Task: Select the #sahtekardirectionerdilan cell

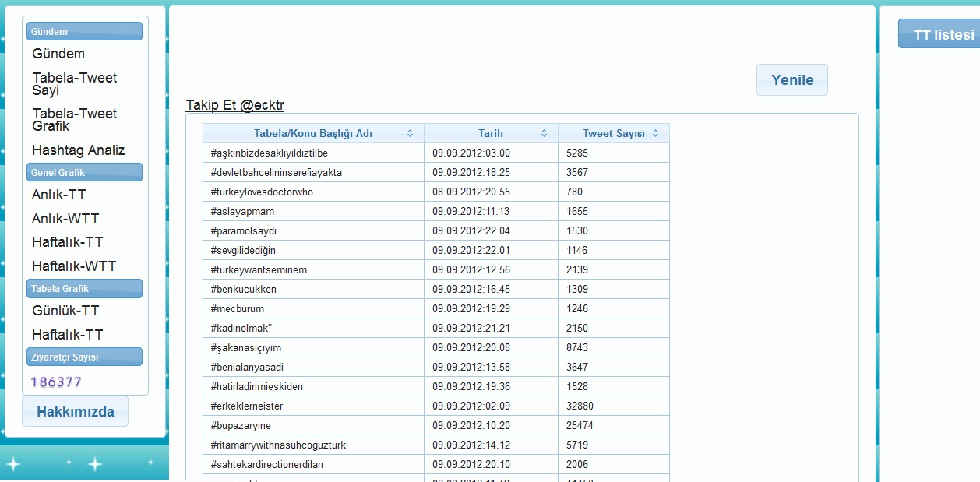Action: 313,464
